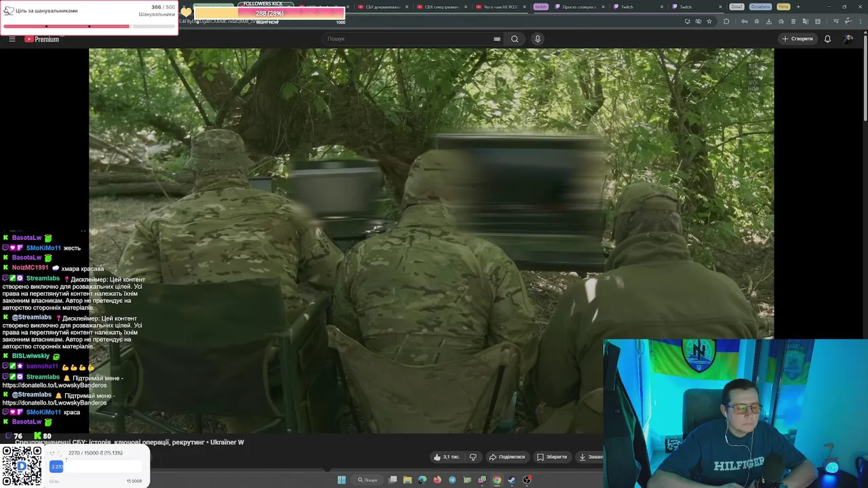Click the Зберегти save button

pyautogui.click(x=552, y=457)
